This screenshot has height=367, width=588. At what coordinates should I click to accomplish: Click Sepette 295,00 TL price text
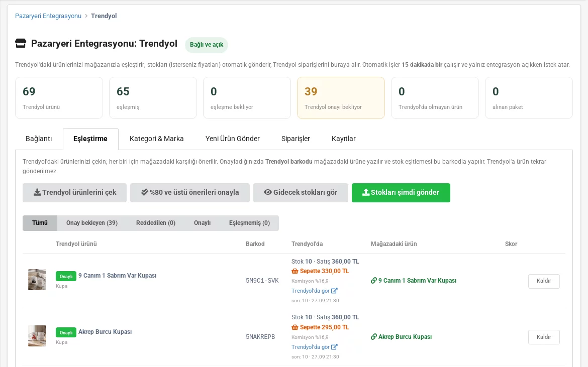pos(324,327)
